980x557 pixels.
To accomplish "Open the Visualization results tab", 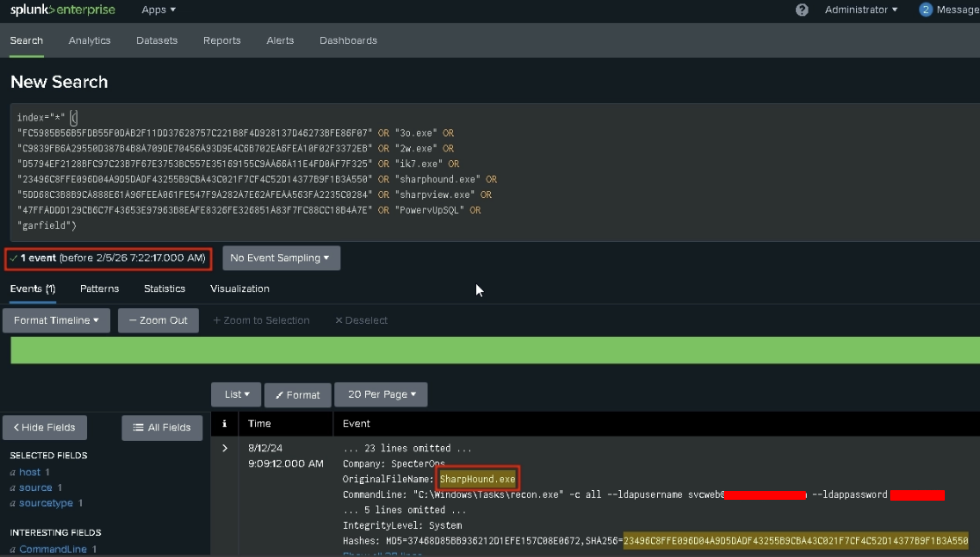I will (240, 289).
